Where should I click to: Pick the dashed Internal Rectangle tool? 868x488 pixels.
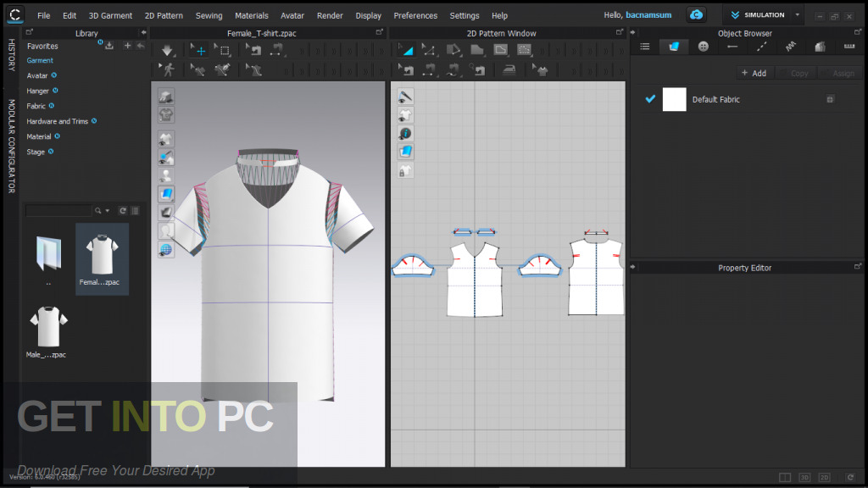pos(524,51)
